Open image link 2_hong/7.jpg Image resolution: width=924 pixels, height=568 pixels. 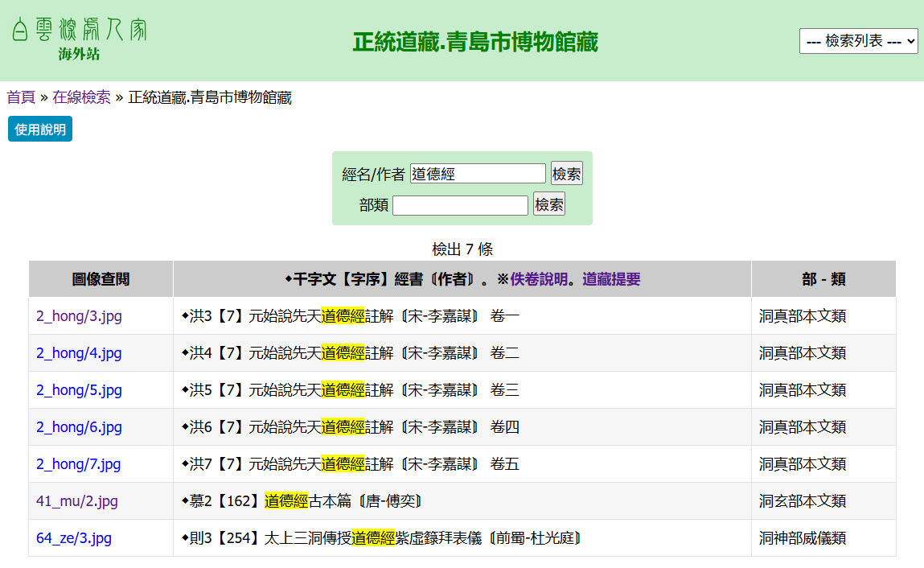pyautogui.click(x=79, y=464)
